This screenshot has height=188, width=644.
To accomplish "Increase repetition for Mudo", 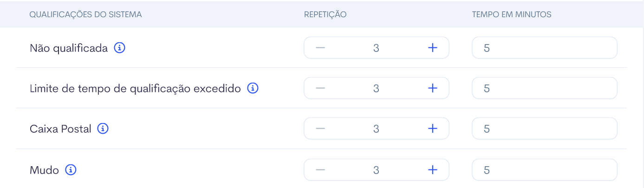I will 432,170.
